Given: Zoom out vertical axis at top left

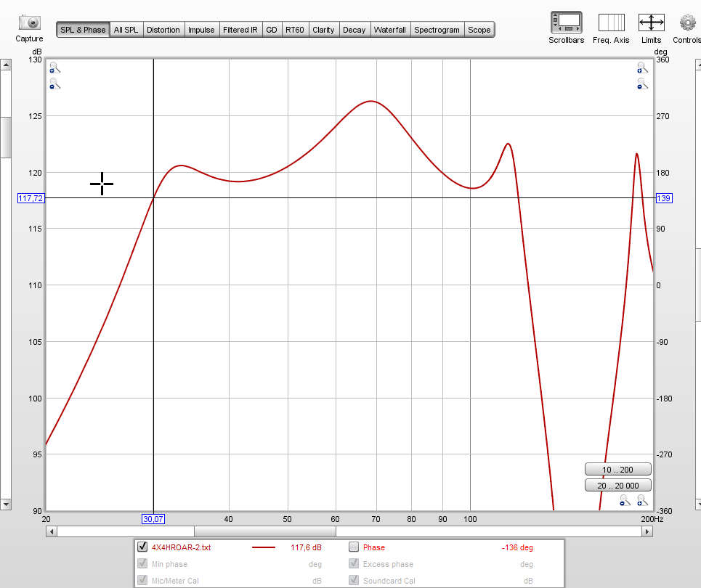Looking at the screenshot, I should click(x=54, y=83).
